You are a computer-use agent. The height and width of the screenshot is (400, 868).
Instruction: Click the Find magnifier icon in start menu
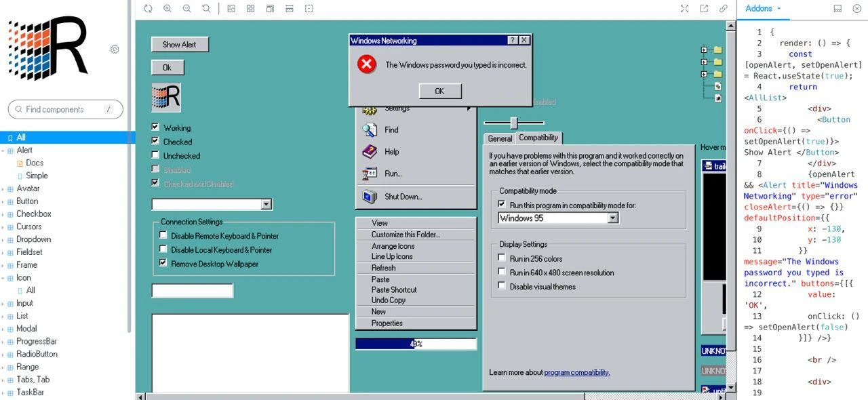[x=370, y=130]
